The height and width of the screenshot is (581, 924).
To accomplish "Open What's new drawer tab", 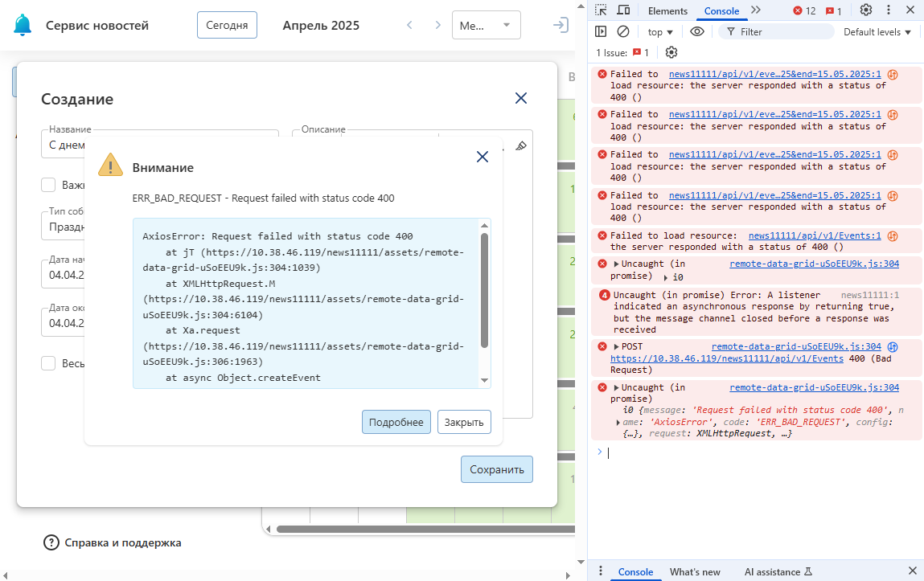I will click(x=695, y=571).
